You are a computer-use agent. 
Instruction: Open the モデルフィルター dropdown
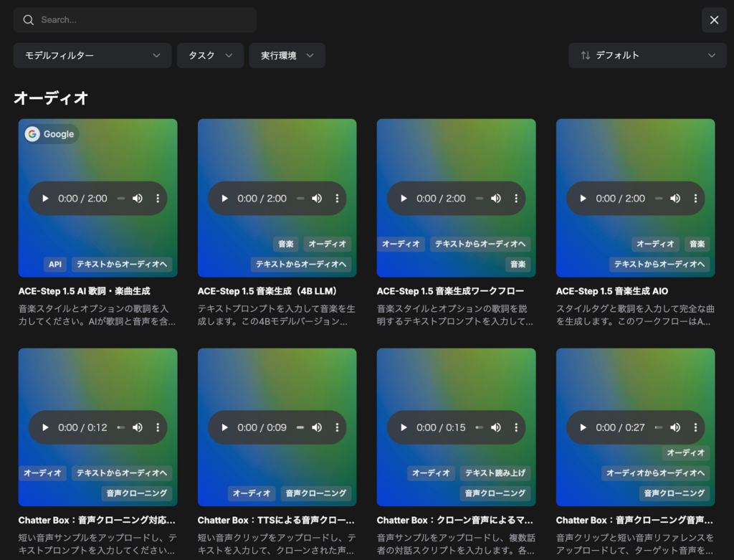coord(92,55)
